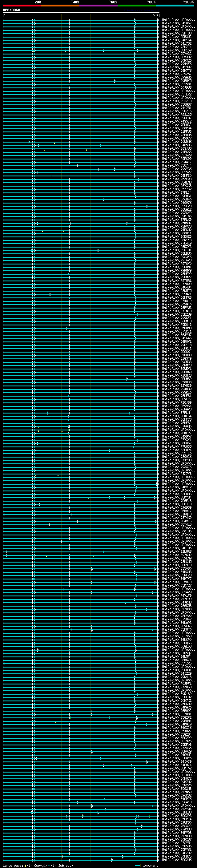Screen dimensions: 197x868
Task: Choose hit UniRef100_P93135
Action: point(177,115)
